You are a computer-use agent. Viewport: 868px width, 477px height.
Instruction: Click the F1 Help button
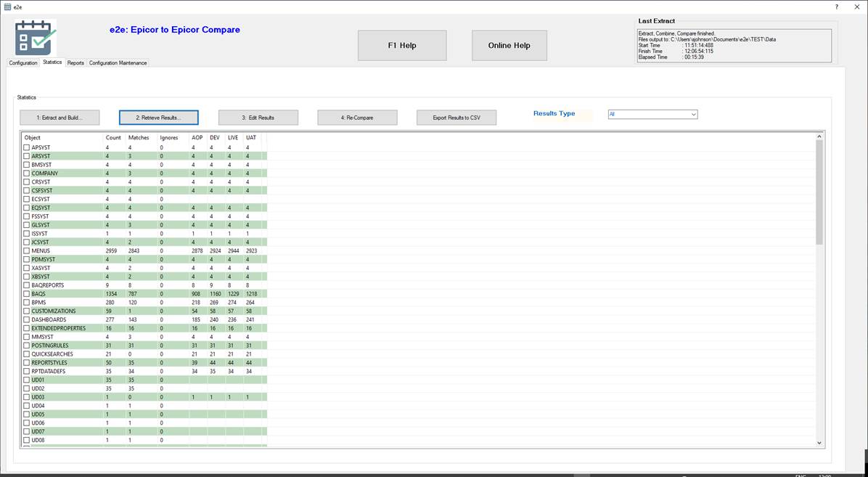402,46
